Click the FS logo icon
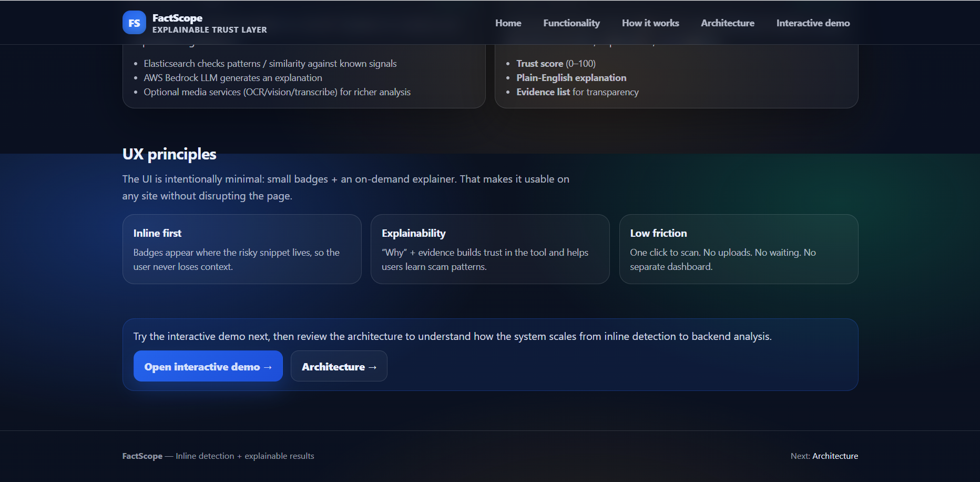980x482 pixels. point(134,23)
